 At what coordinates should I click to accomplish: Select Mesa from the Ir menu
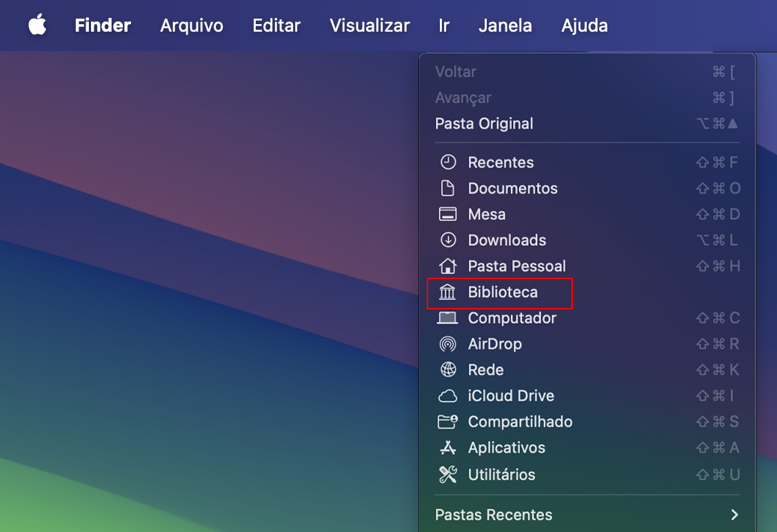coord(487,214)
